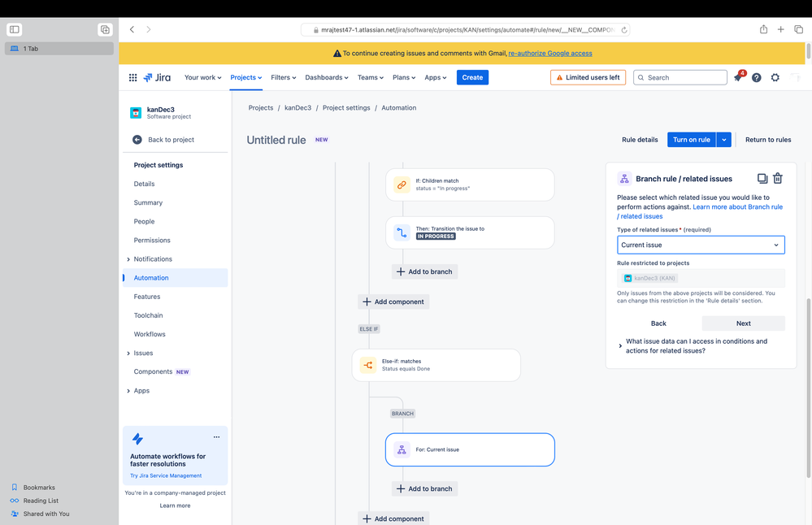This screenshot has height=525, width=812.
Task: Click Learn more under company-managed project
Action: tap(175, 505)
